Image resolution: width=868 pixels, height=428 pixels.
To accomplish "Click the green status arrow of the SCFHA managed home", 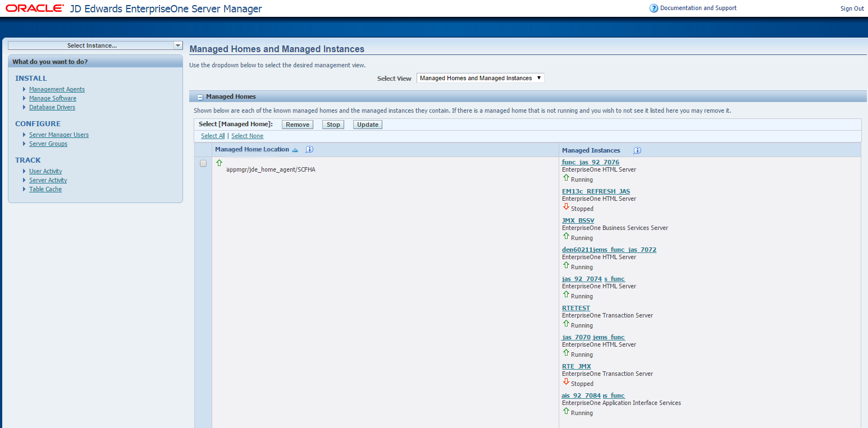I will click(x=220, y=163).
